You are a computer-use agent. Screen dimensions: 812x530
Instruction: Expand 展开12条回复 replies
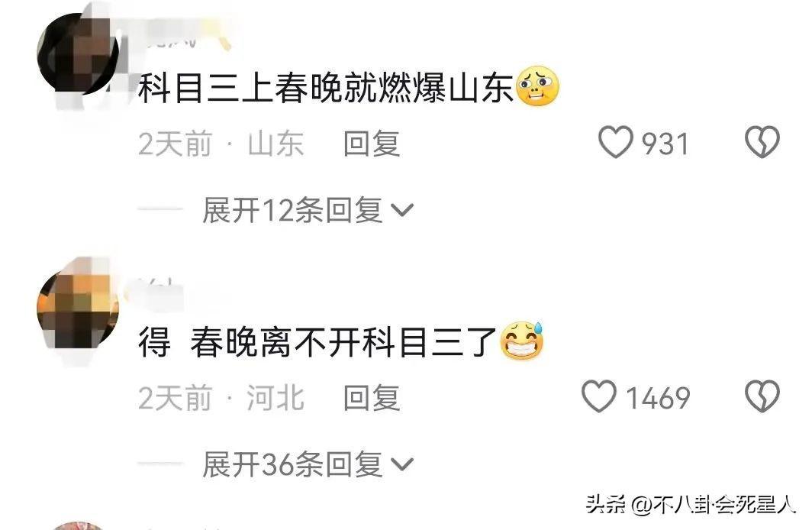[x=308, y=210]
